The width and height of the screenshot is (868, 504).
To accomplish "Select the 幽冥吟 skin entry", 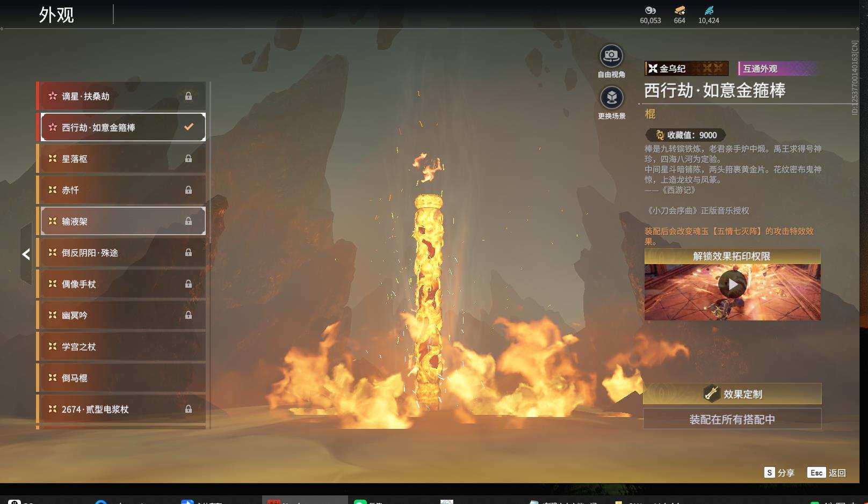I will [121, 315].
